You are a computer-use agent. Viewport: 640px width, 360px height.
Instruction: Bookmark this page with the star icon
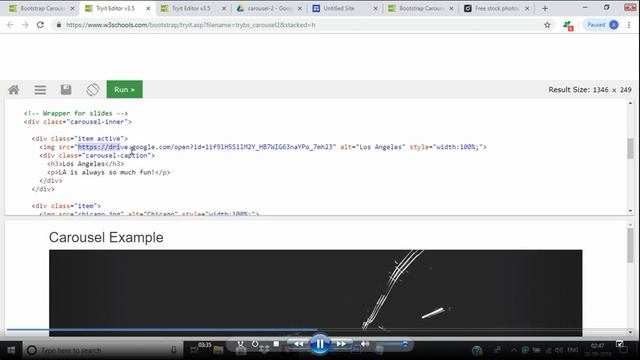tap(547, 25)
